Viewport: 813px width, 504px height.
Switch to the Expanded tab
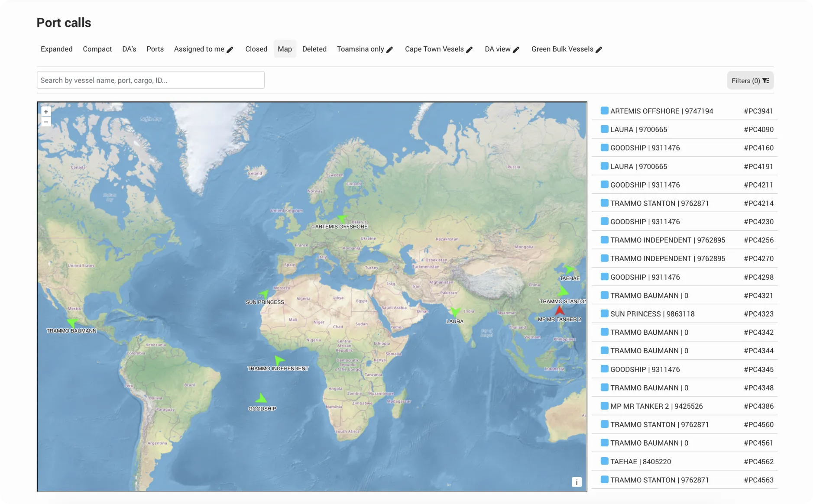57,49
